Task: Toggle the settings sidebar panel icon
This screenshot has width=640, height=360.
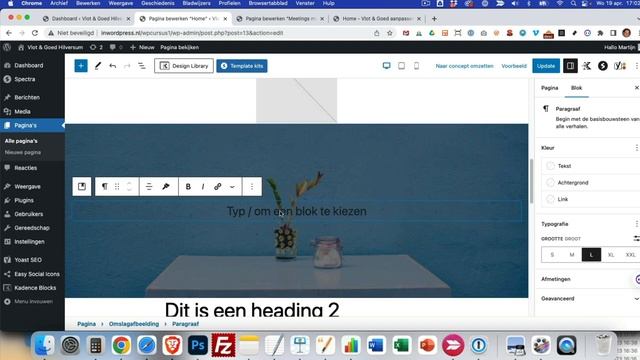Action: (570, 66)
